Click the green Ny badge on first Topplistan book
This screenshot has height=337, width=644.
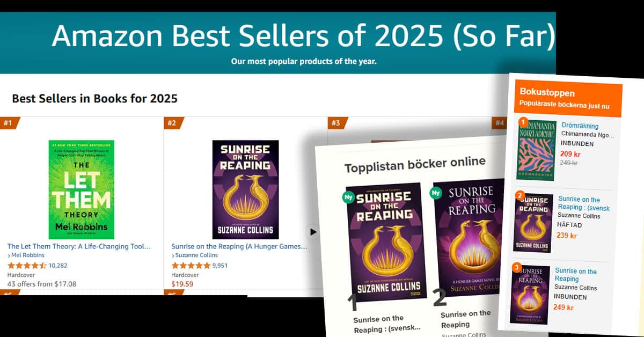coord(349,197)
